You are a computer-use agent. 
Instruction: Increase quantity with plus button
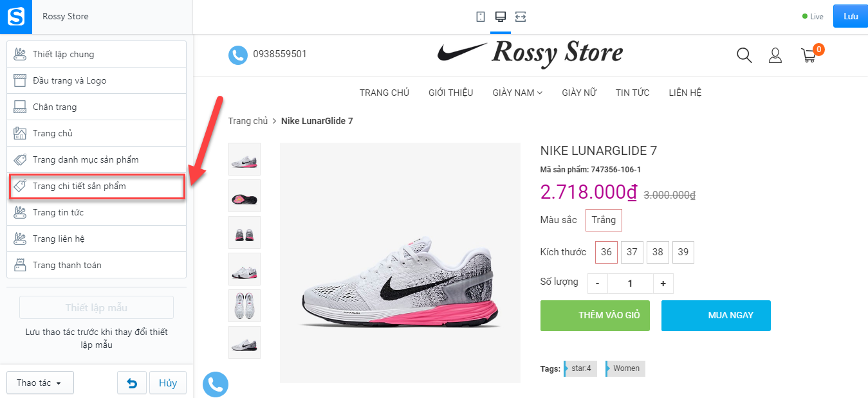[663, 284]
